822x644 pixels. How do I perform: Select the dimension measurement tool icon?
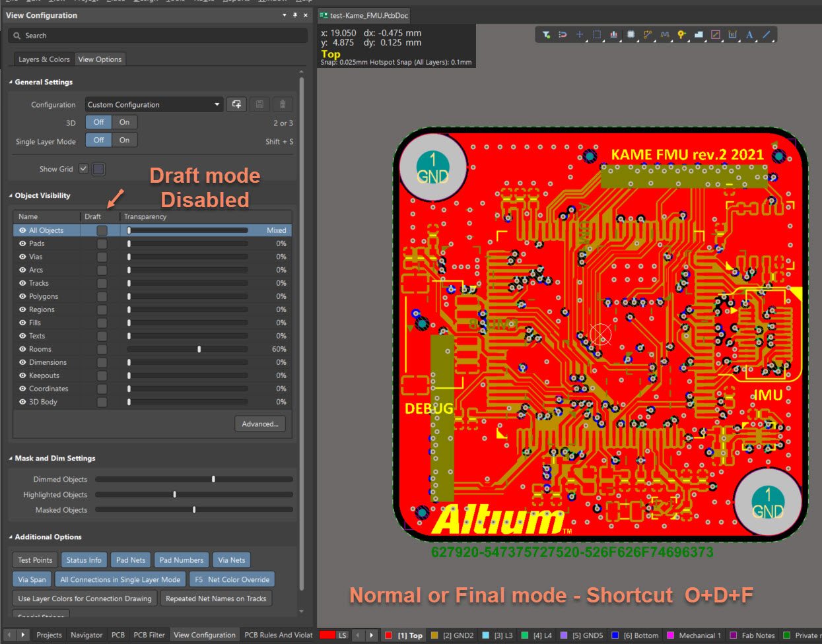[732, 35]
